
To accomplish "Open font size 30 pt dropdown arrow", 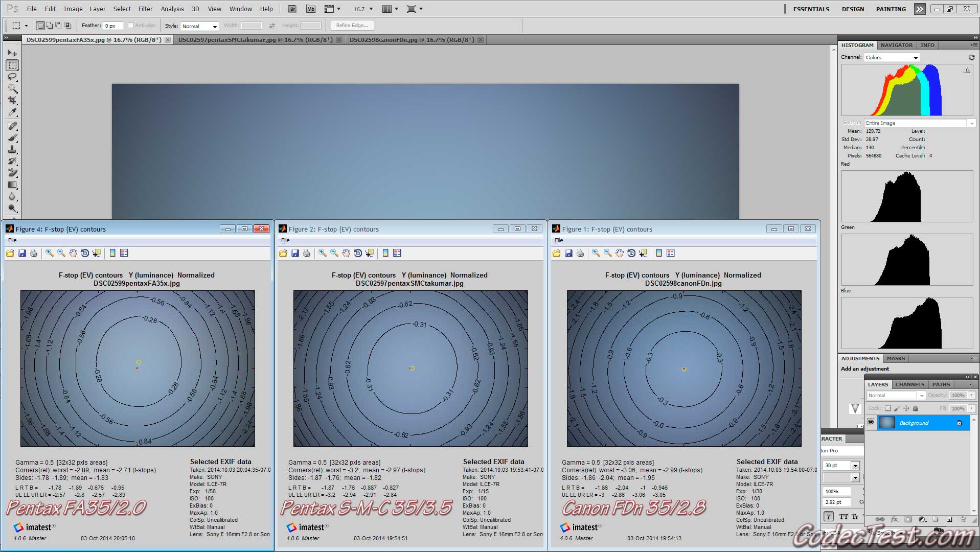I will point(855,466).
